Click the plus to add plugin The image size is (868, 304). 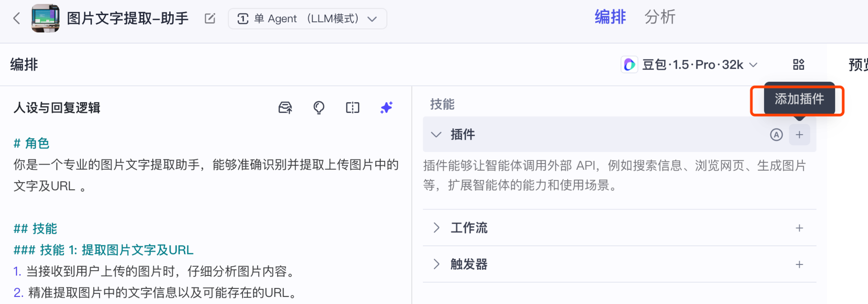[x=799, y=135]
